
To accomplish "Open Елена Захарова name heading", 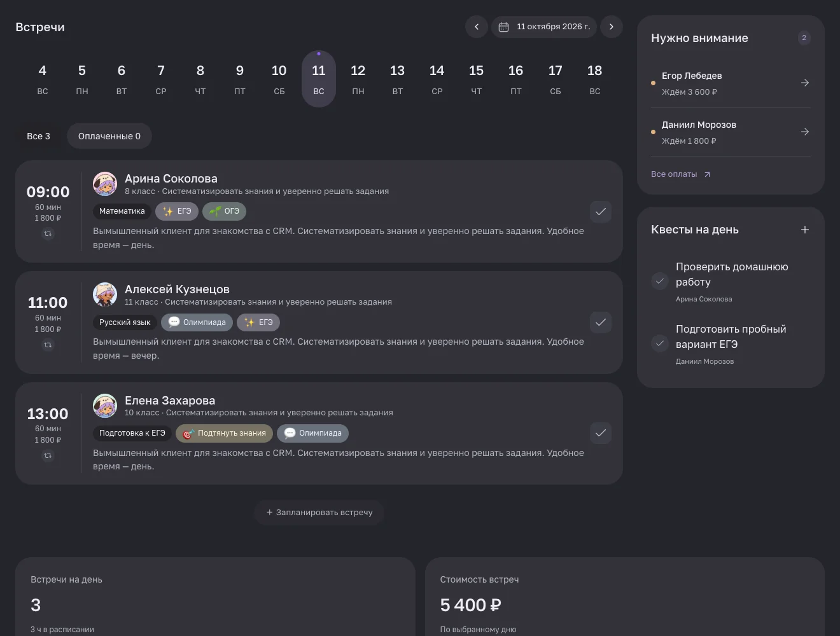I will 170,401.
